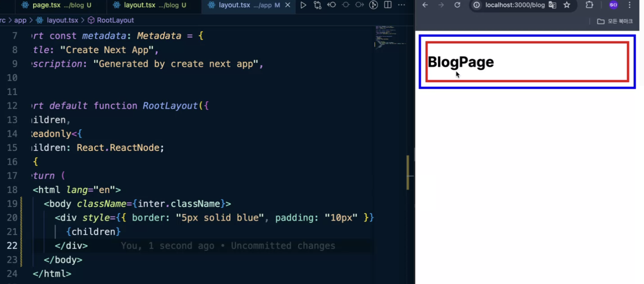Screen dimensions: 644x284
Task: Click the middle commit node icon
Action: point(346,5)
